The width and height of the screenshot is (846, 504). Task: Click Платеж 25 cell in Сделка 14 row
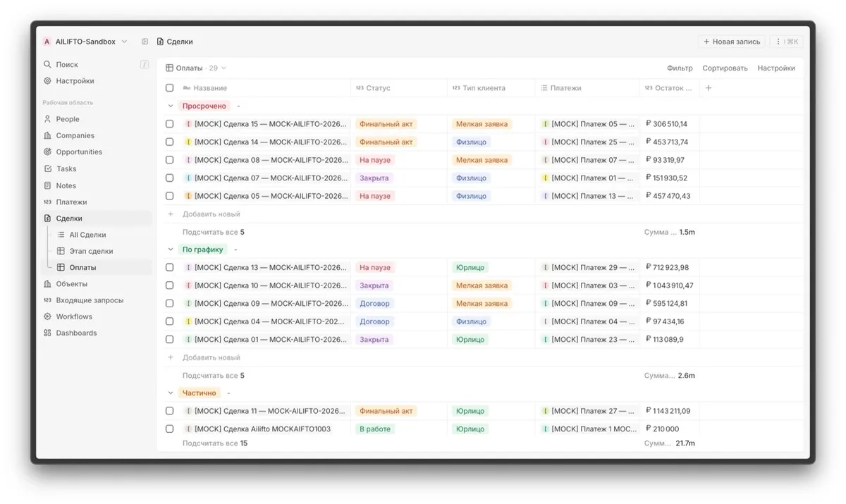tap(587, 142)
